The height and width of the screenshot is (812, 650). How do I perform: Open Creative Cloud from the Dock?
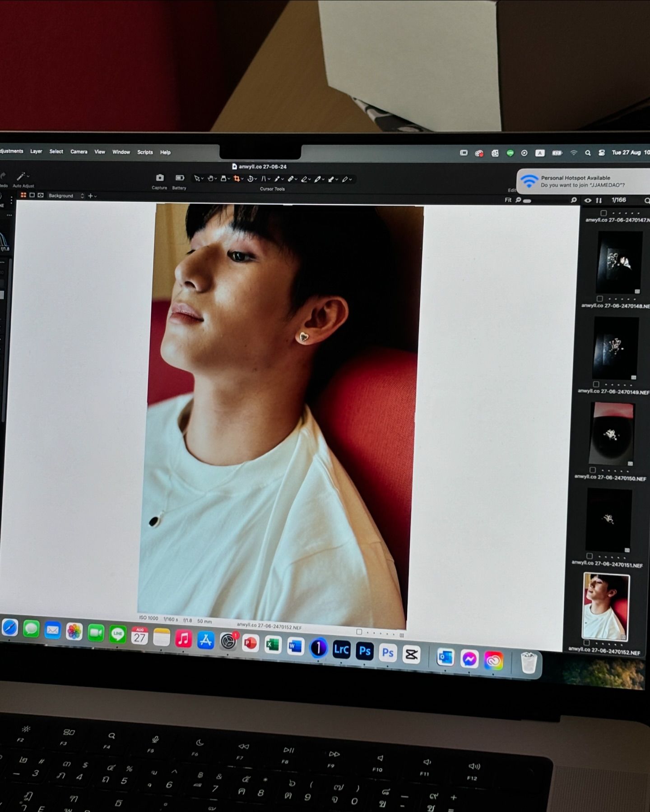tap(493, 661)
